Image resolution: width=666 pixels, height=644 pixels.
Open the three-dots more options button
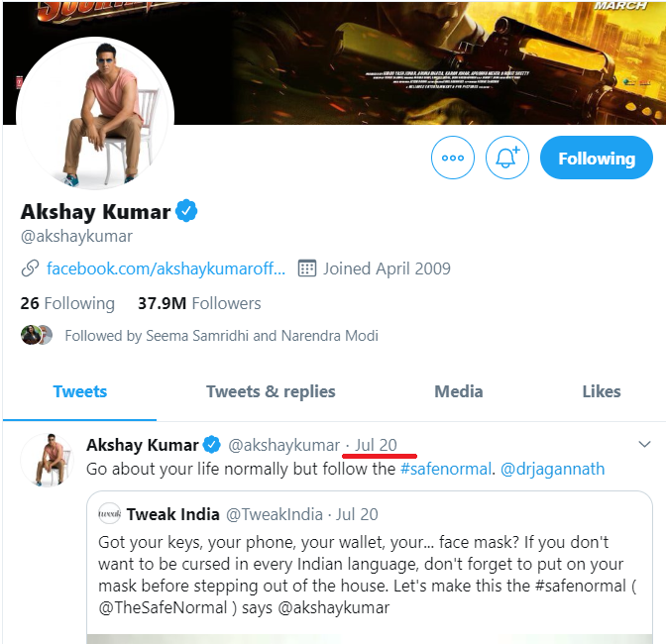(452, 158)
